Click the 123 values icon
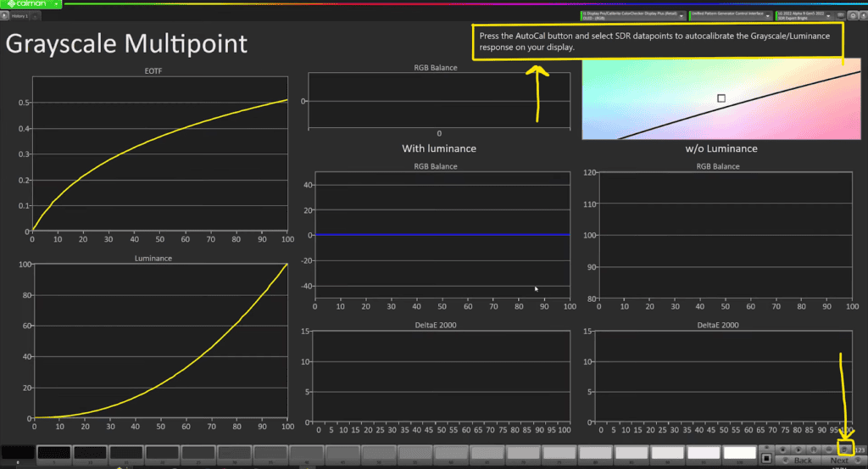 click(x=860, y=449)
